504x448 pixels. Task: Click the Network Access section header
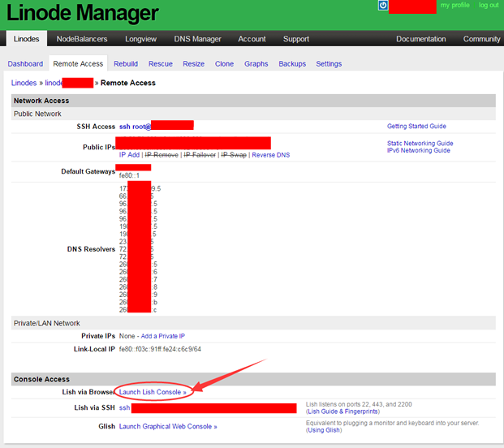pyautogui.click(x=253, y=101)
